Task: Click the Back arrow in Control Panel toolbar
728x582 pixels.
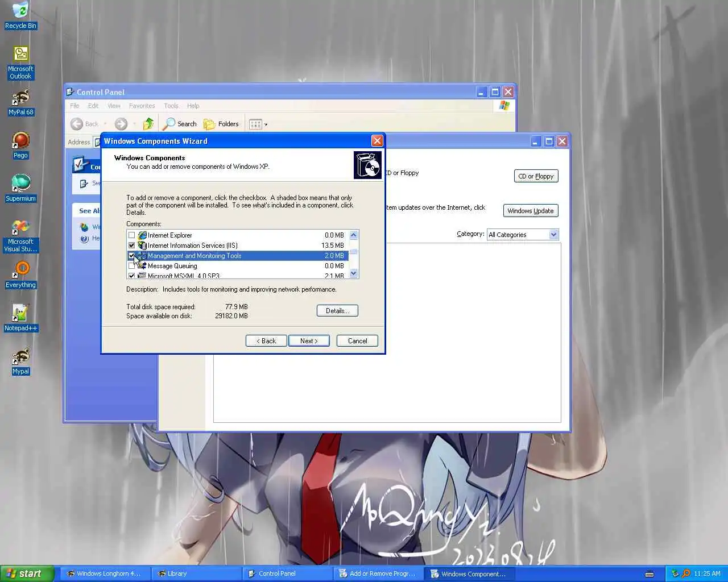Action: click(x=84, y=123)
